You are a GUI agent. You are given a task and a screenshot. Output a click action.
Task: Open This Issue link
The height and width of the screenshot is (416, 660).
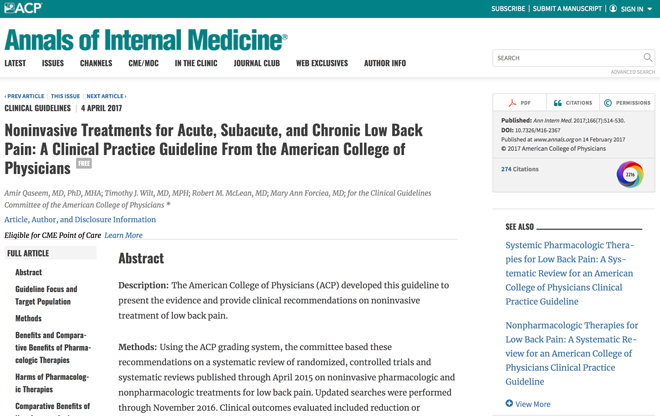pyautogui.click(x=65, y=96)
